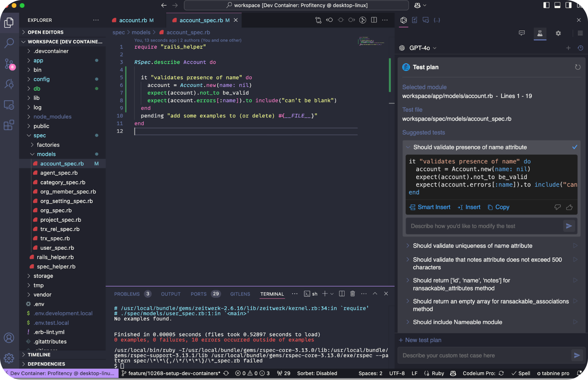Click the flask Test plan icon
The height and width of the screenshot is (380, 588).
[x=540, y=33]
